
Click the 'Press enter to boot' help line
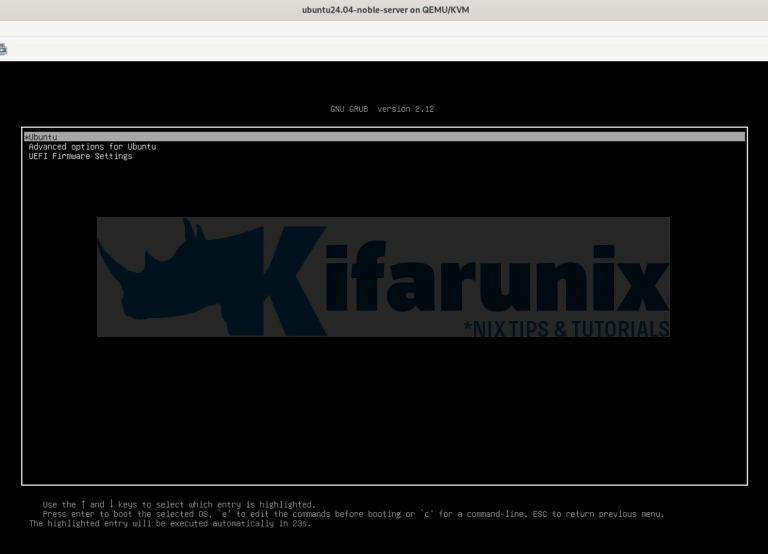point(353,514)
